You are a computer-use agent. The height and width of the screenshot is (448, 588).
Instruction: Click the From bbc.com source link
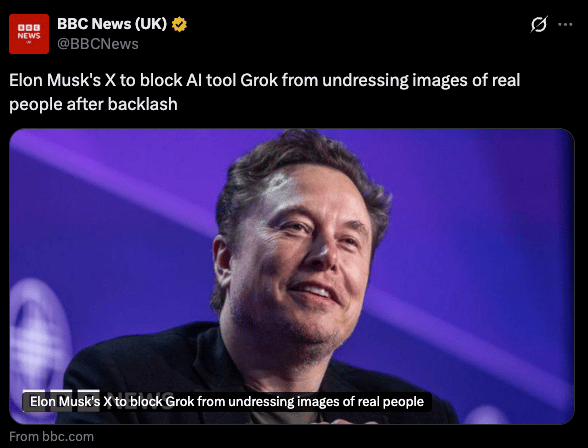[x=51, y=436]
